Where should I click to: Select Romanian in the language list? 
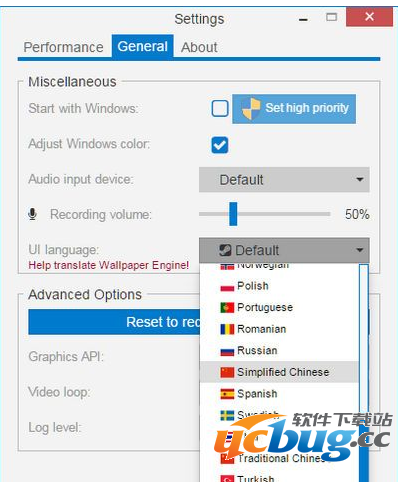coord(279,329)
